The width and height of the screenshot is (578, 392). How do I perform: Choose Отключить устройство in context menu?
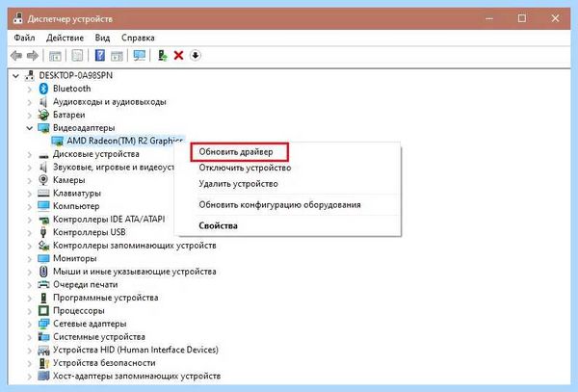click(245, 168)
